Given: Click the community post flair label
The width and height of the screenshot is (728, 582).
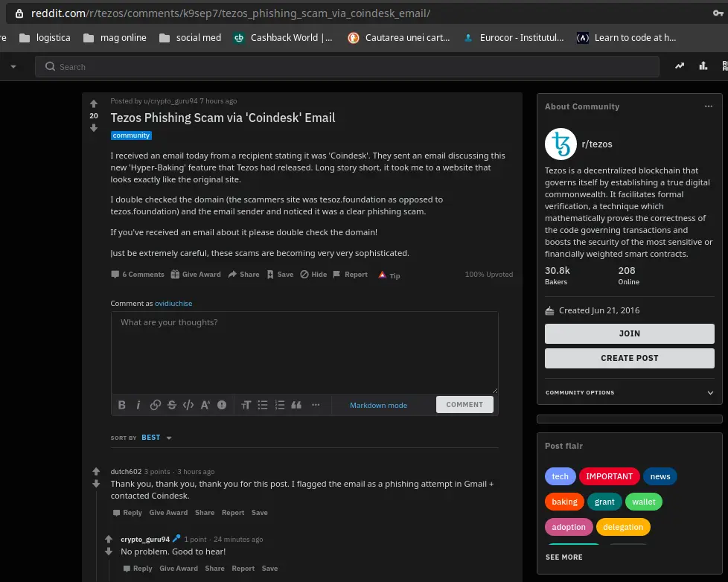Looking at the screenshot, I should (x=131, y=135).
